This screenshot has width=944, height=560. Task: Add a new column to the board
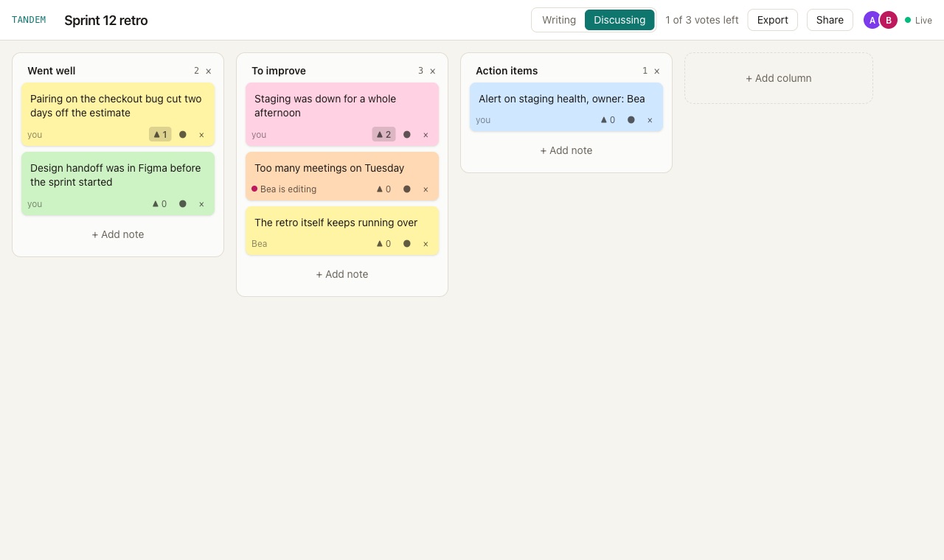coord(779,78)
